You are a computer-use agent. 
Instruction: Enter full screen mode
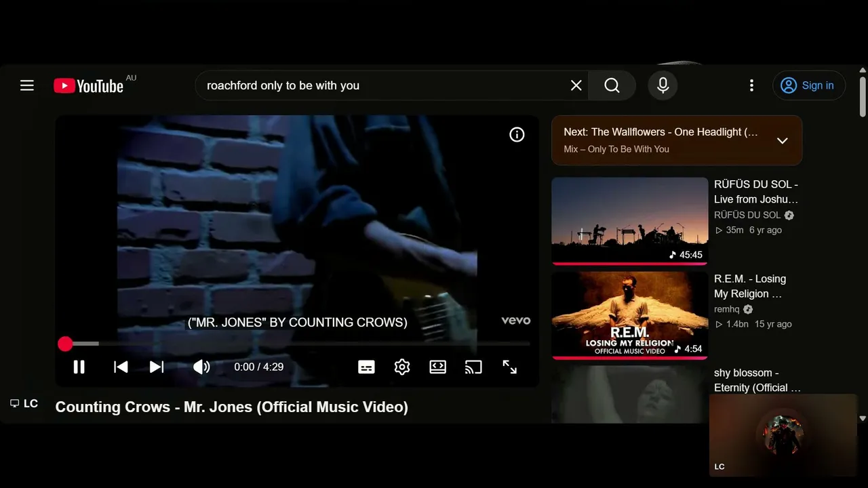pos(509,367)
